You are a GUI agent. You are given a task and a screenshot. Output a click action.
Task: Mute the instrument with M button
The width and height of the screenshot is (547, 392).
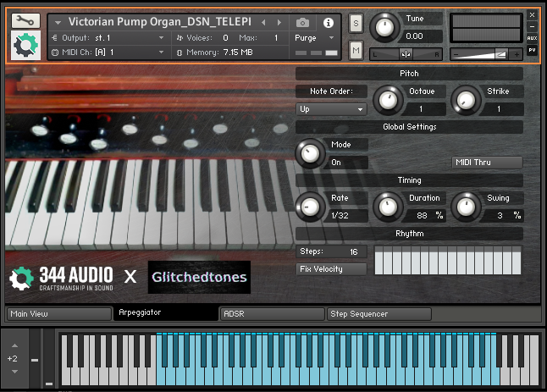pyautogui.click(x=356, y=51)
